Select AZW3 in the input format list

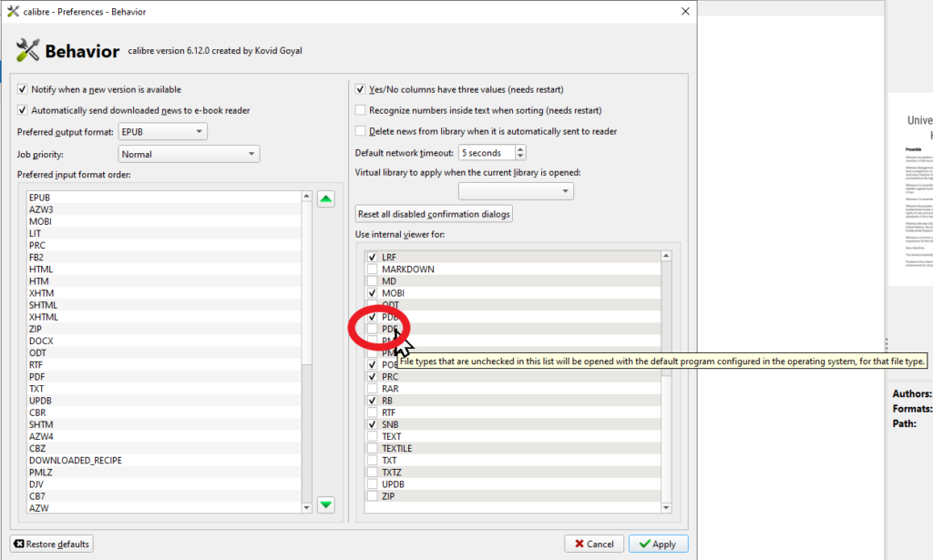(x=41, y=209)
